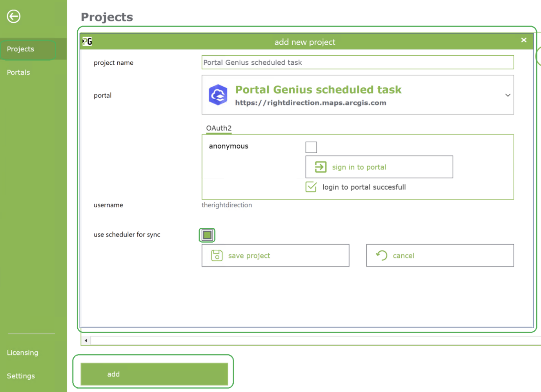Click the Projects page heading
Screen dimensions: 541x392
[107, 17]
